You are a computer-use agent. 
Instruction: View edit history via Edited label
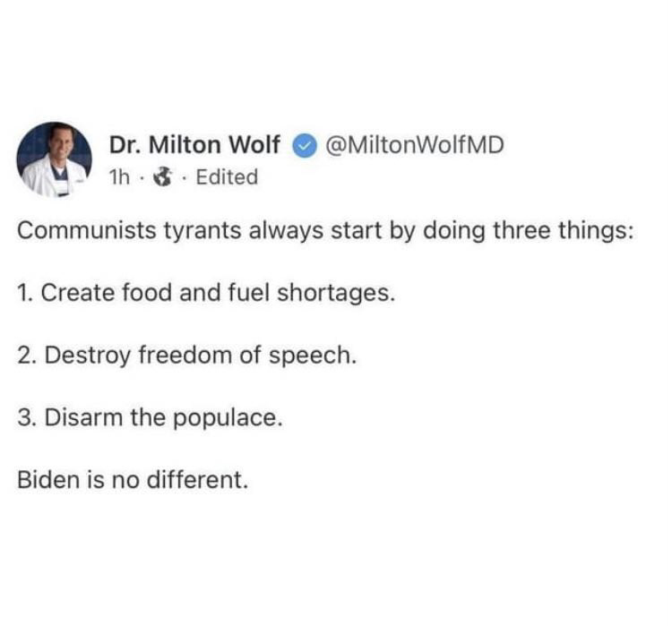227,177
